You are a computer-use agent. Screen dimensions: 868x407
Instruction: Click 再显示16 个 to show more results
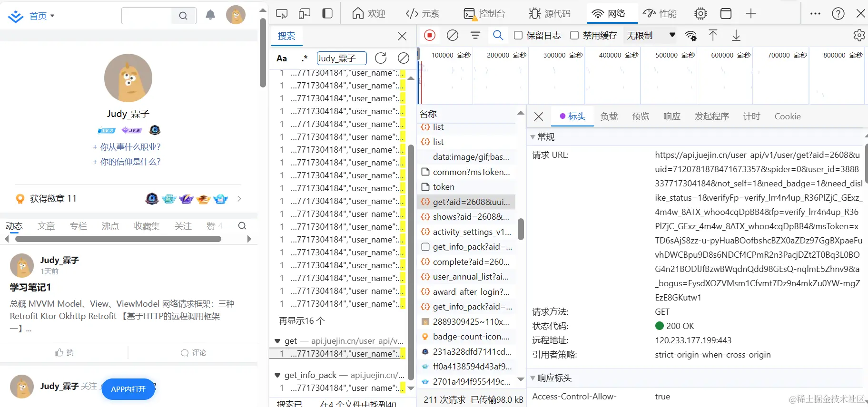[x=302, y=321]
